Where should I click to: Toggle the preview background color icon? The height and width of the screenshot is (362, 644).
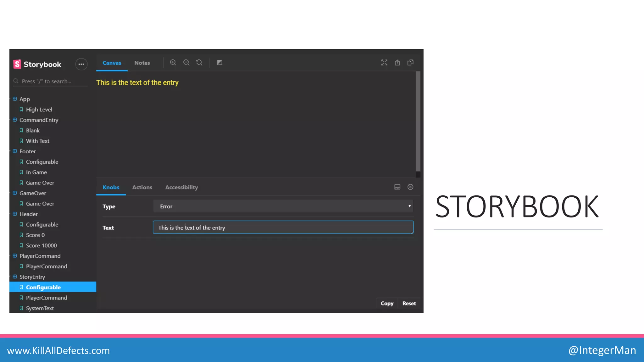coord(219,63)
